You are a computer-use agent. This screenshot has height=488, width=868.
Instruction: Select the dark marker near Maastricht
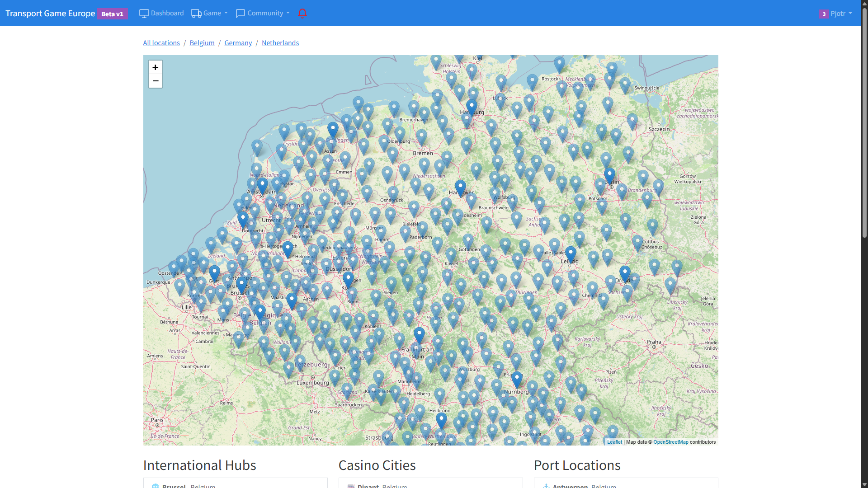tap(292, 302)
